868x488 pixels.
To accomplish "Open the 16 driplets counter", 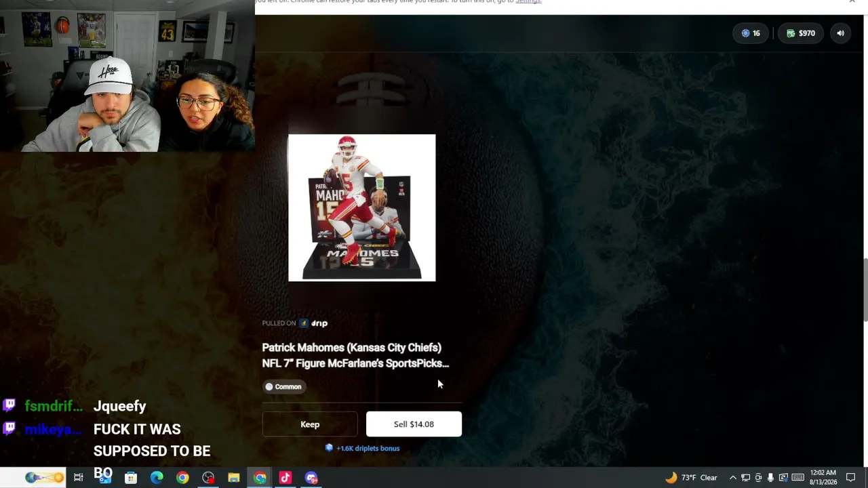I will (751, 33).
